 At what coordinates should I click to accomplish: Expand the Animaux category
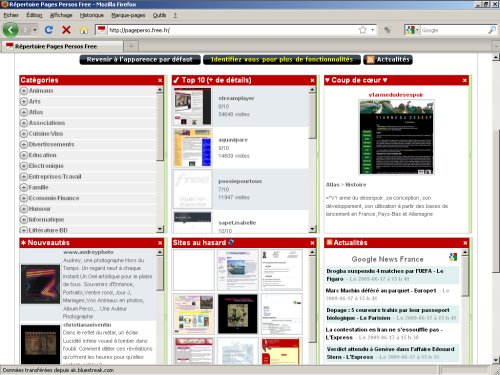coord(24,91)
